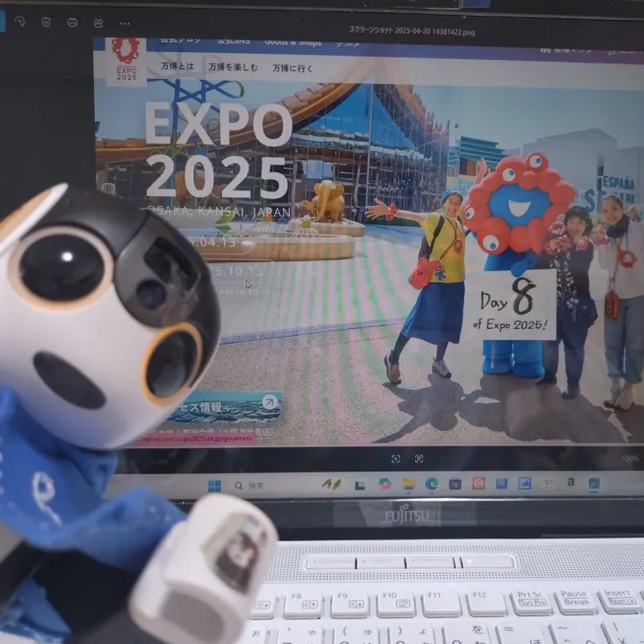This screenshot has width=644, height=644.
Task: Click the 100% zoom level indicator
Action: pyautogui.click(x=629, y=459)
